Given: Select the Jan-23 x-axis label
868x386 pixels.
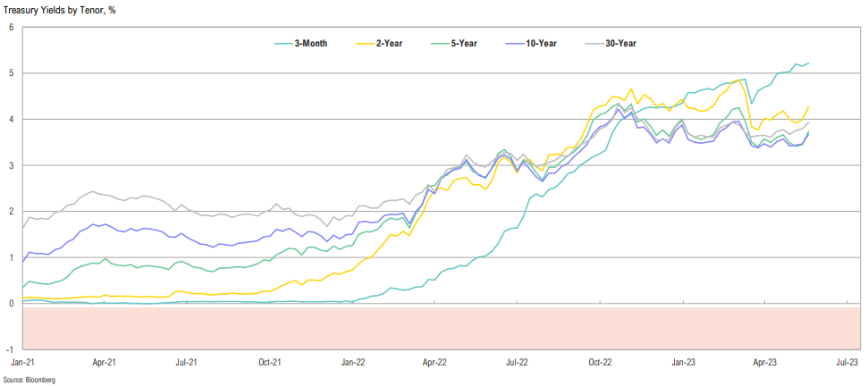Looking at the screenshot, I should pos(683,363).
